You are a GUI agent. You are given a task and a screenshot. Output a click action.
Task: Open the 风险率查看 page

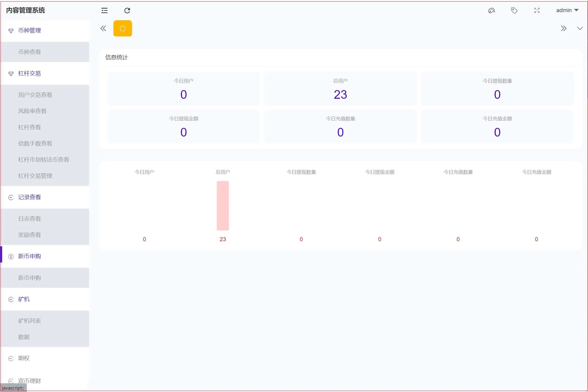point(32,111)
